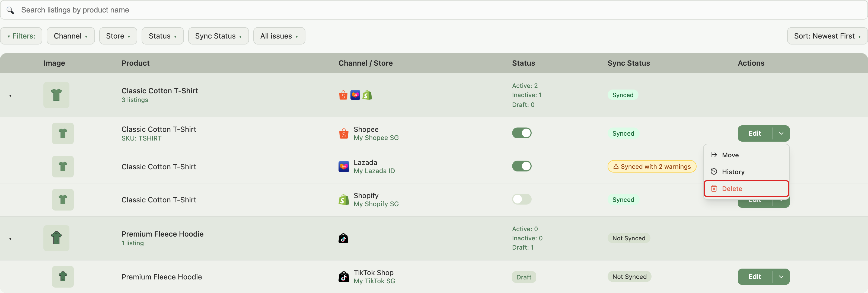Click the trash icon next to Delete
The width and height of the screenshot is (868, 293).
pos(714,189)
